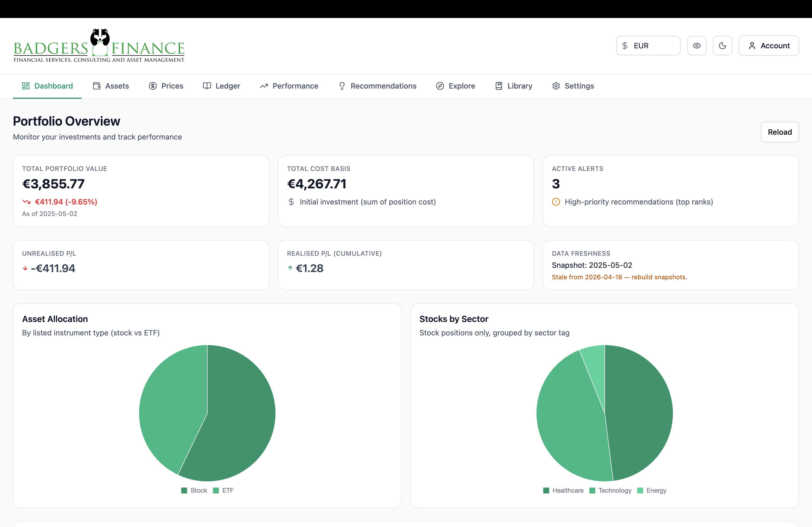Click the €411.94 (-9.65%) change text
Image resolution: width=812 pixels, height=527 pixels.
pos(66,202)
